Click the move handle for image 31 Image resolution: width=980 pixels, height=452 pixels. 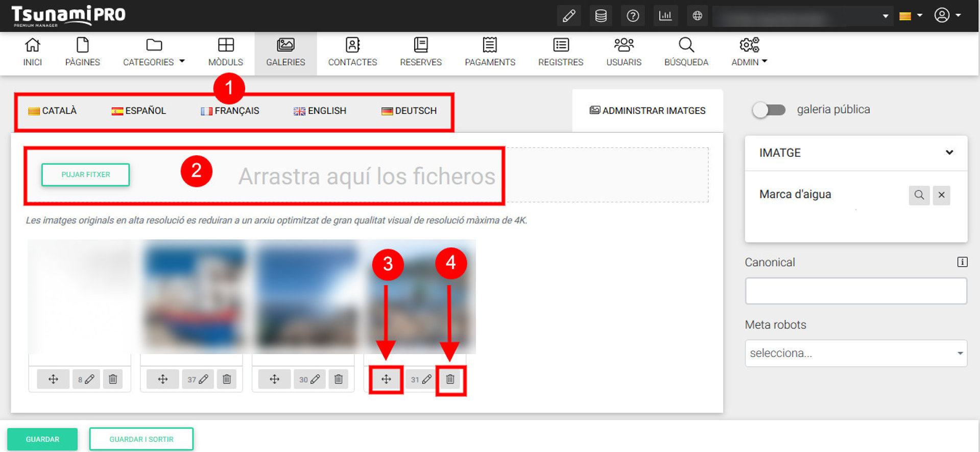(386, 379)
